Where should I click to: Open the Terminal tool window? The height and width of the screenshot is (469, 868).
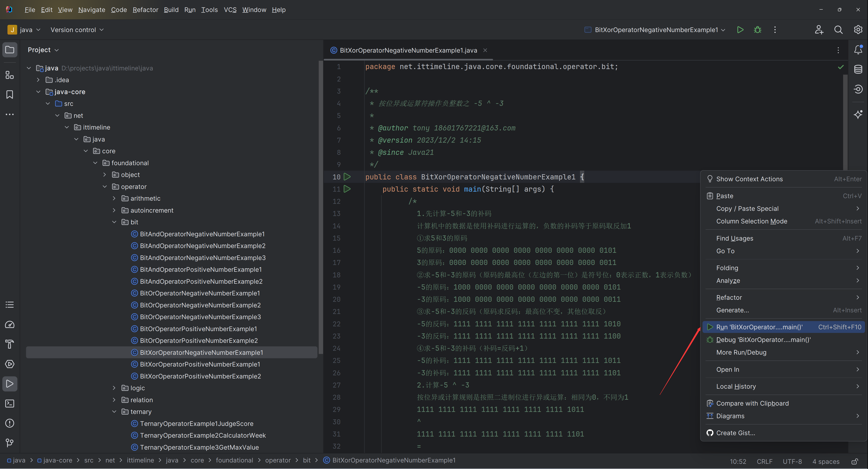pyautogui.click(x=10, y=403)
